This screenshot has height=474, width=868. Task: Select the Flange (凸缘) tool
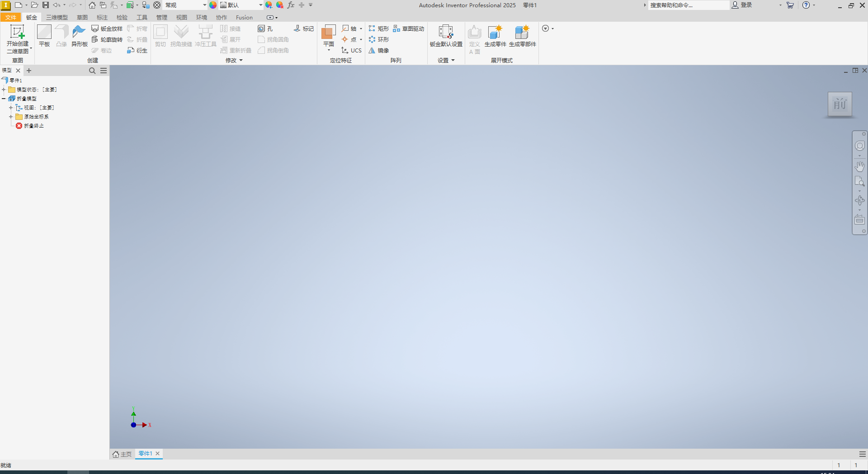[61, 36]
